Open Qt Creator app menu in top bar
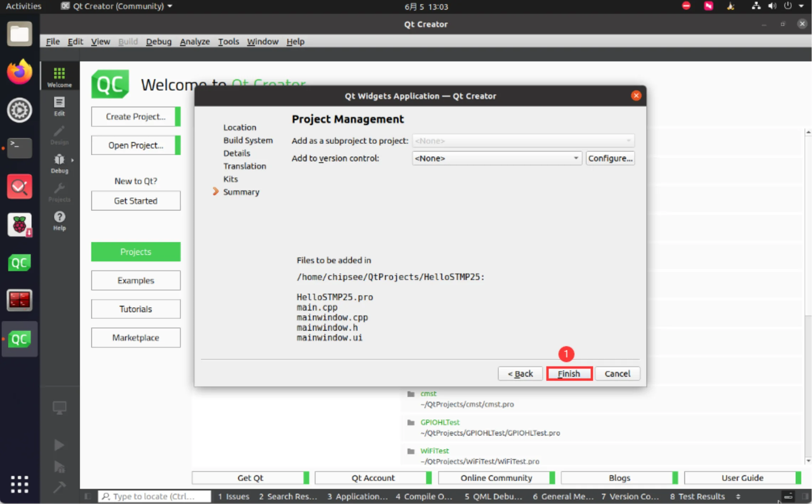This screenshot has height=504, width=812. pyautogui.click(x=116, y=6)
